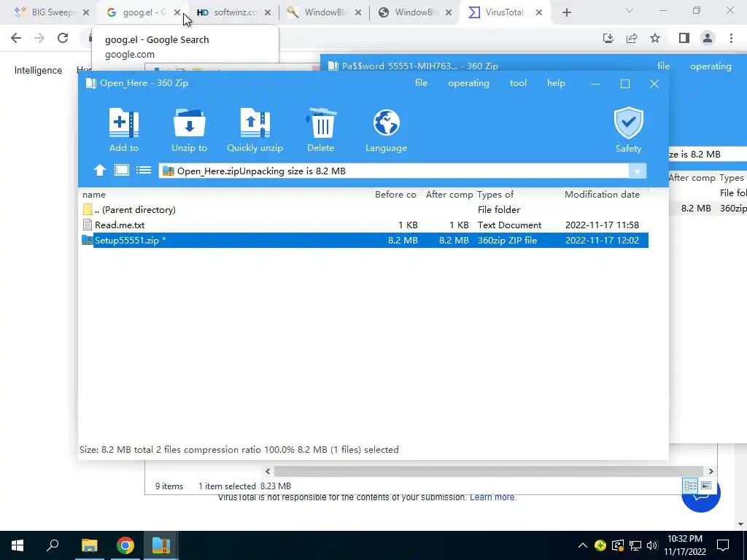Click the horizontal scrollbar right arrow
The height and width of the screenshot is (560, 747).
pos(711,472)
